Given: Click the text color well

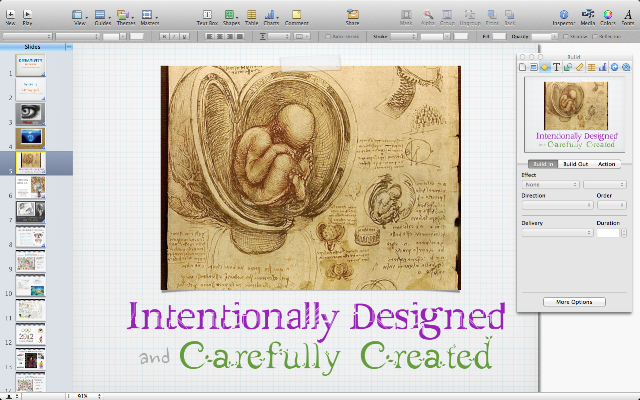Looking at the screenshot, I should 137,37.
